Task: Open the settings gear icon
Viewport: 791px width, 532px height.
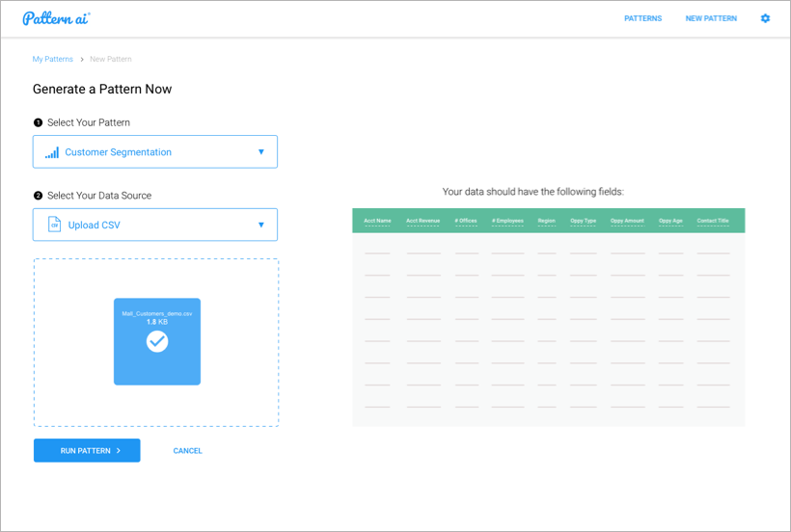Action: [765, 18]
